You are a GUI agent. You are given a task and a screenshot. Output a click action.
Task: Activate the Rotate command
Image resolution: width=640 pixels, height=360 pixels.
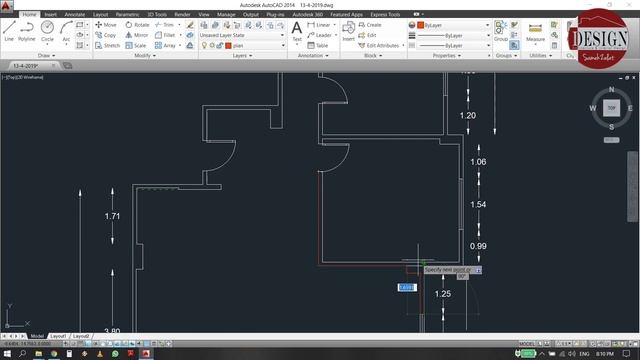coord(137,25)
